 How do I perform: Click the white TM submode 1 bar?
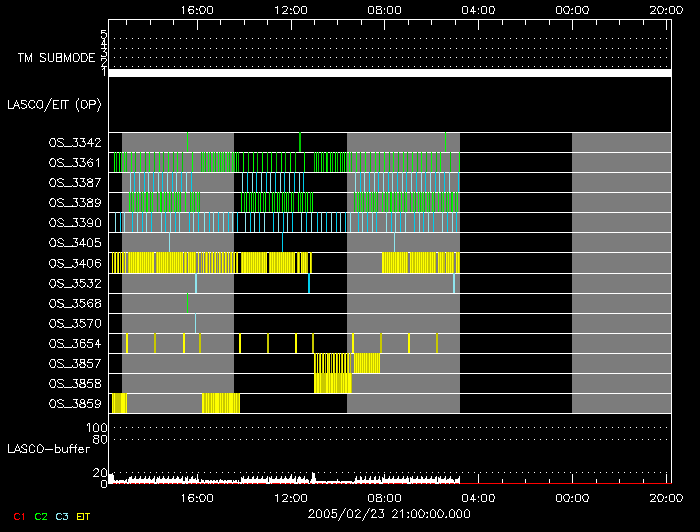(x=390, y=73)
